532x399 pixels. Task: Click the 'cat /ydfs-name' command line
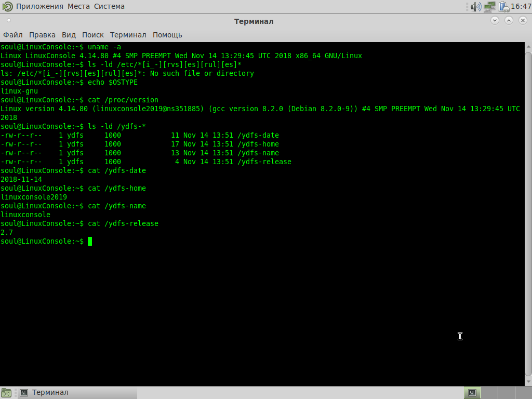click(x=73, y=206)
